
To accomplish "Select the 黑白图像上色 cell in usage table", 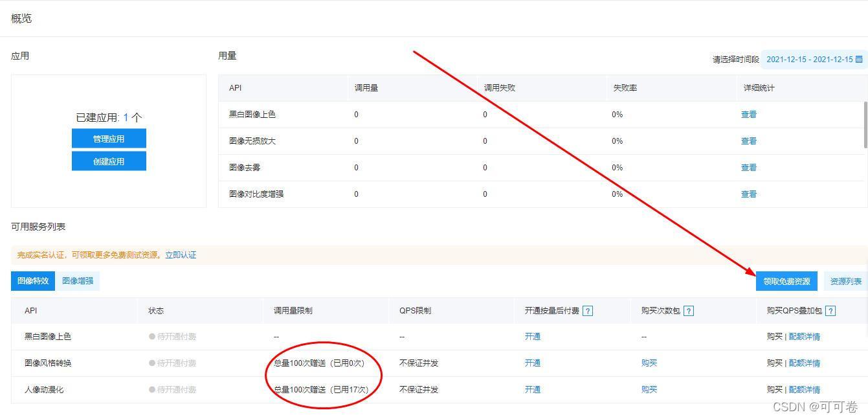I will coord(252,115).
